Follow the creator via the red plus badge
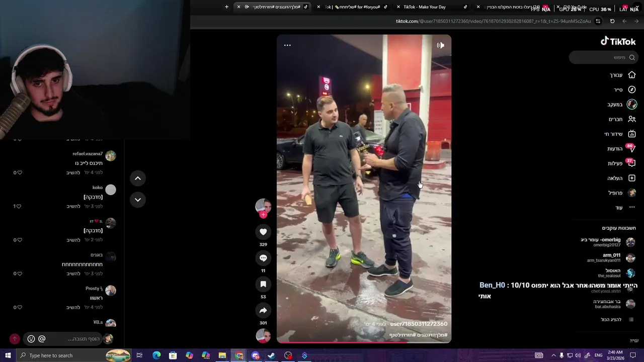 263,215
